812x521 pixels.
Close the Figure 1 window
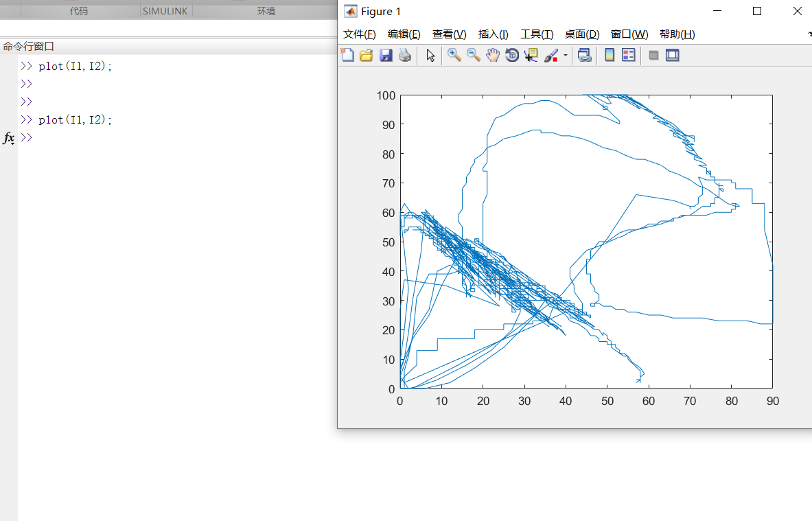pos(797,11)
